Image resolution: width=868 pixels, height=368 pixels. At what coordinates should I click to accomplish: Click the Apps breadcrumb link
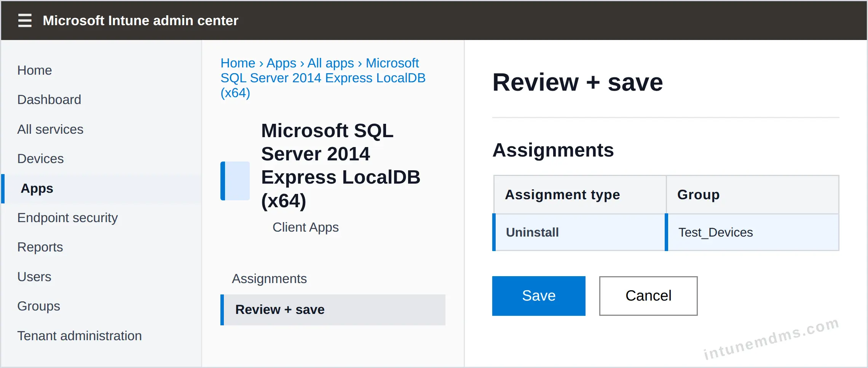pos(281,63)
